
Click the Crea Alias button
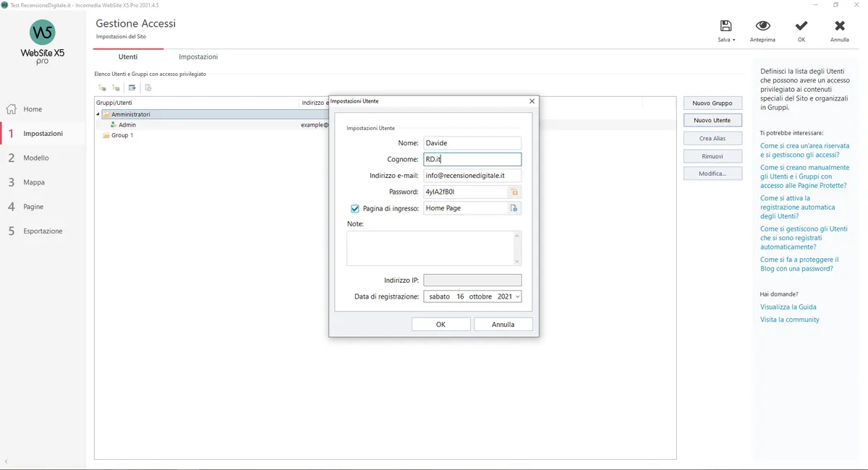pyautogui.click(x=712, y=138)
